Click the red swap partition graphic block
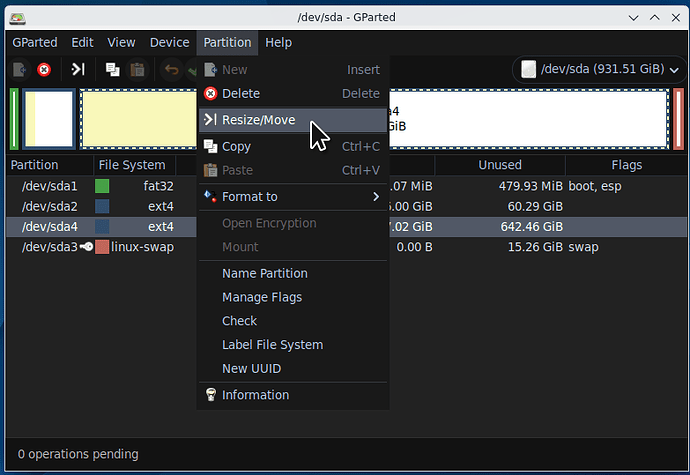The width and height of the screenshot is (690, 475). click(x=678, y=119)
